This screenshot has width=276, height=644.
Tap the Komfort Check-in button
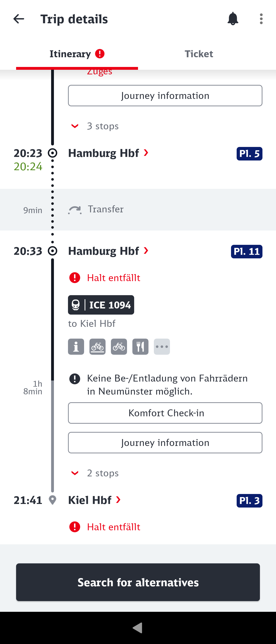pyautogui.click(x=165, y=413)
